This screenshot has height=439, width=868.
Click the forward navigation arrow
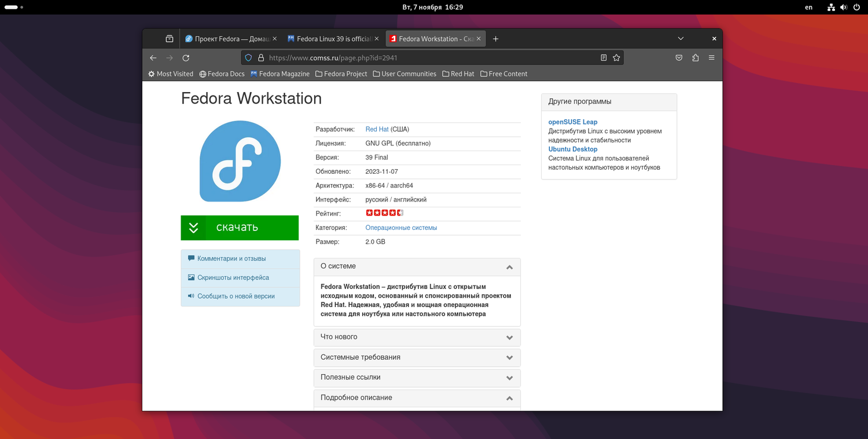pyautogui.click(x=170, y=58)
